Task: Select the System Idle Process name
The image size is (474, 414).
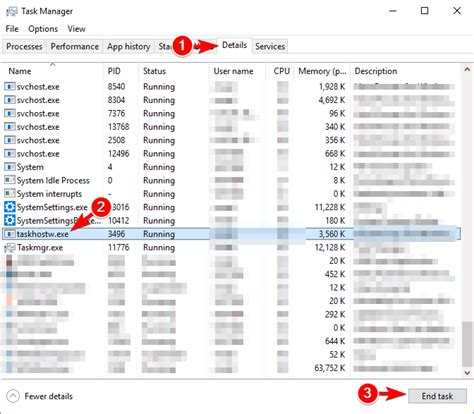Action: coord(53,180)
